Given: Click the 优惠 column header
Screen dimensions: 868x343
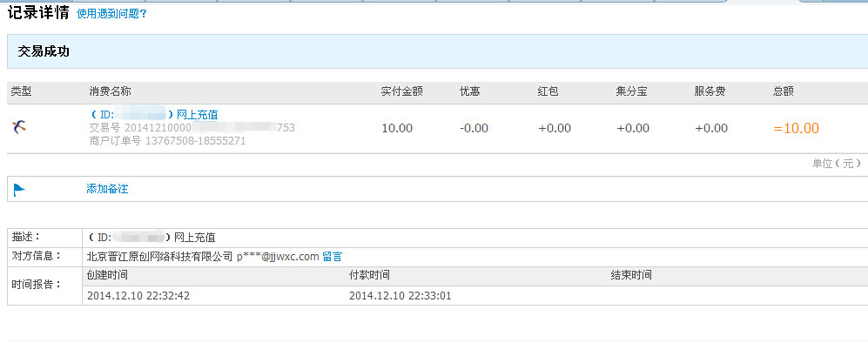Looking at the screenshot, I should [x=470, y=91].
